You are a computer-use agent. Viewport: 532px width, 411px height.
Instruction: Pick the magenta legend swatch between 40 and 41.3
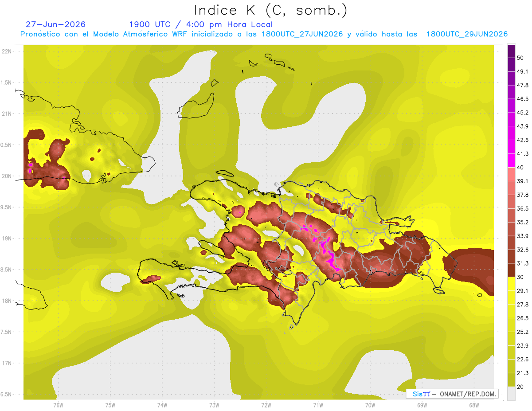click(511, 160)
